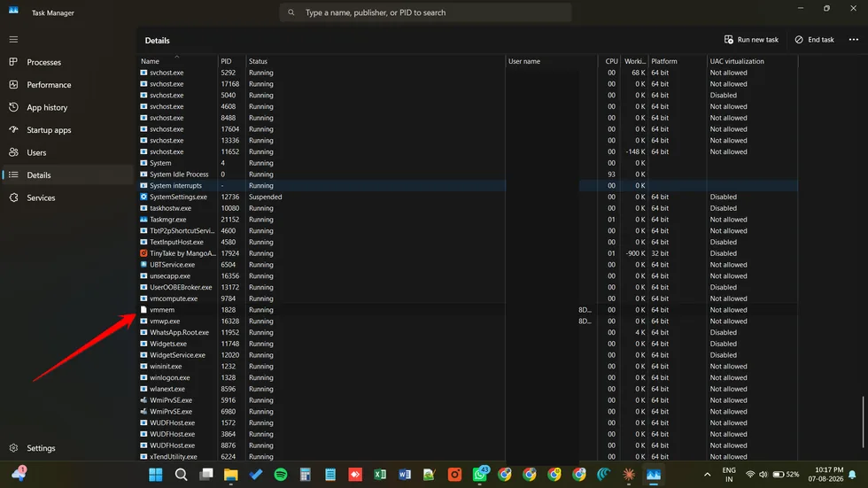Open Calculator from the taskbar
Image resolution: width=868 pixels, height=488 pixels.
(x=306, y=475)
